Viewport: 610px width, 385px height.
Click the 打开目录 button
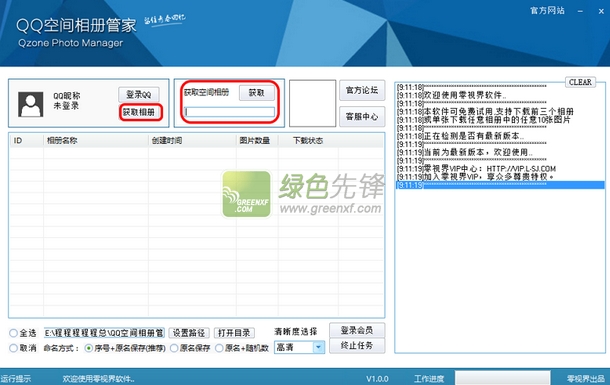(234, 333)
